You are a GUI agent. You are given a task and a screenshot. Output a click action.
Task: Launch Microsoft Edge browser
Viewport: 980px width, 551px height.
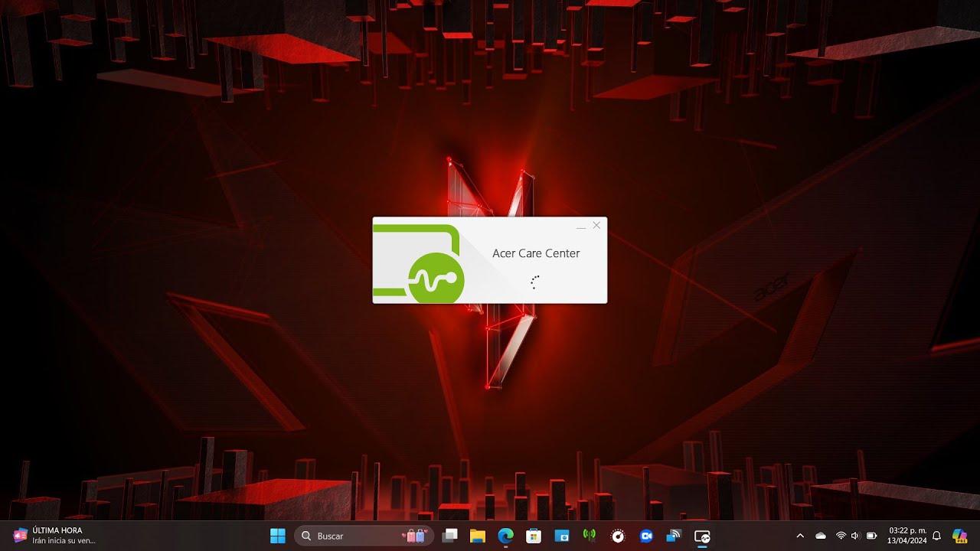coord(505,536)
